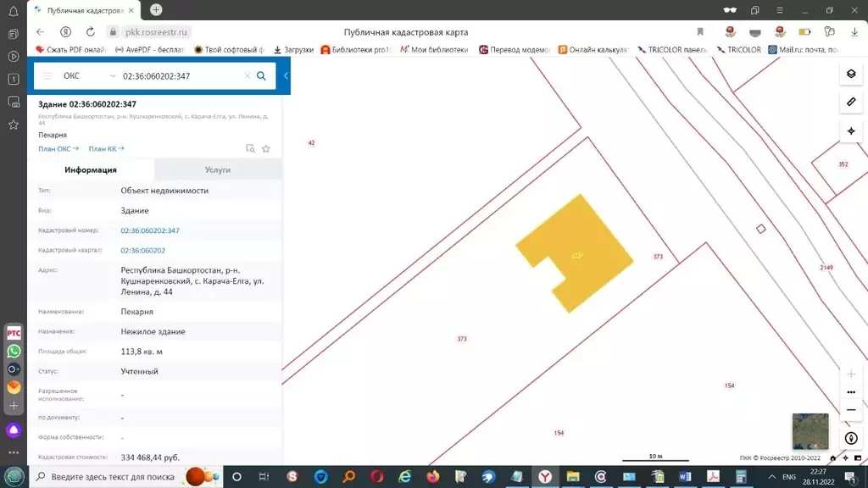Switch to the Услуги tab
This screenshot has height=488, width=868.
click(218, 169)
